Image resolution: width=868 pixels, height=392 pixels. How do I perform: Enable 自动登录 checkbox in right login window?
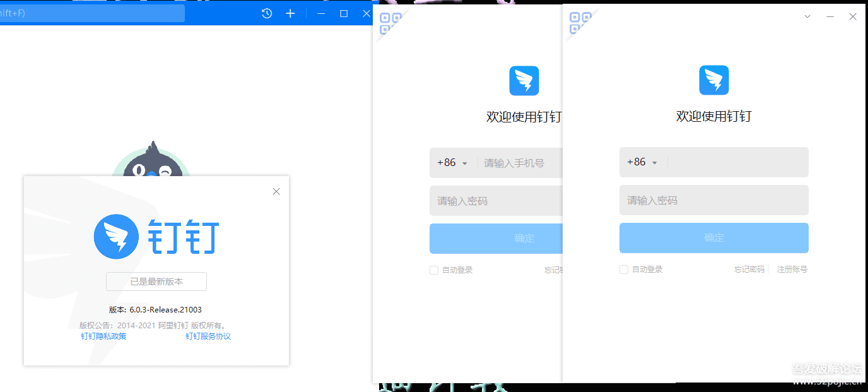click(x=624, y=270)
